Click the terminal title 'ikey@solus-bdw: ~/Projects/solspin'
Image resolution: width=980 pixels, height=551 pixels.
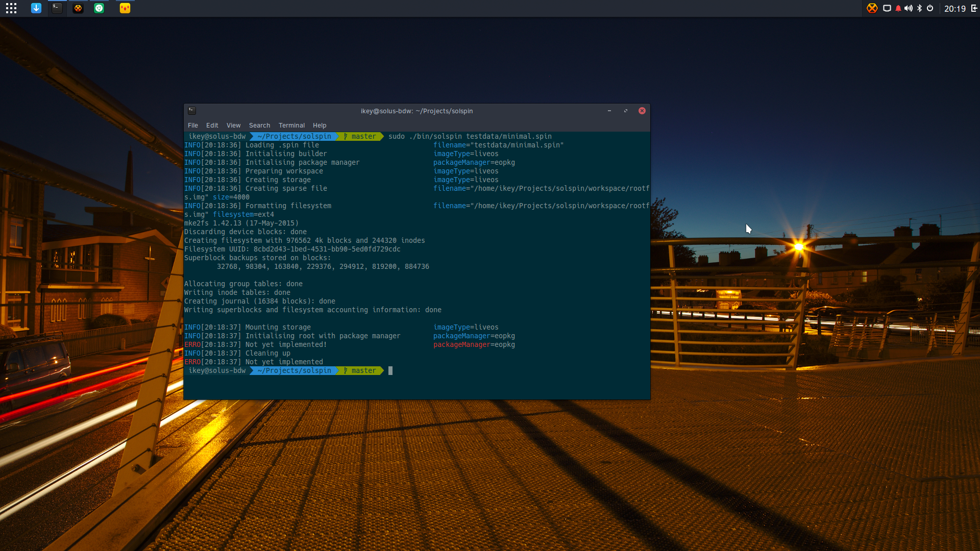[x=416, y=111]
